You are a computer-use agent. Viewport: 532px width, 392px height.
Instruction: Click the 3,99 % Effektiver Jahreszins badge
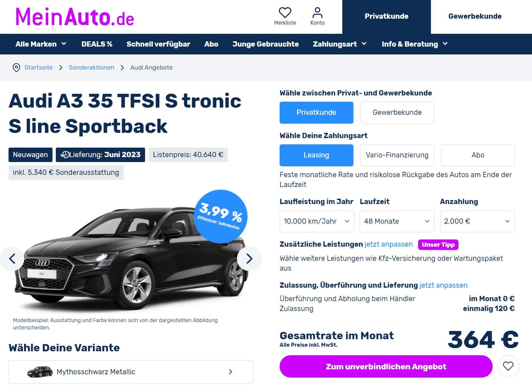coord(221,216)
